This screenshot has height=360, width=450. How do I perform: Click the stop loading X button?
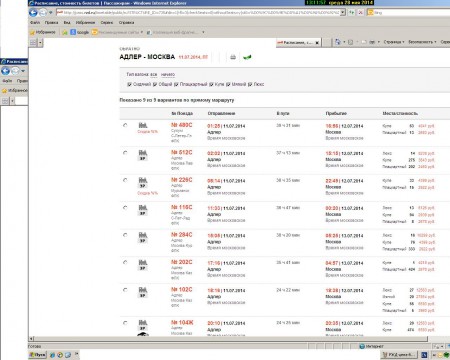(360, 12)
